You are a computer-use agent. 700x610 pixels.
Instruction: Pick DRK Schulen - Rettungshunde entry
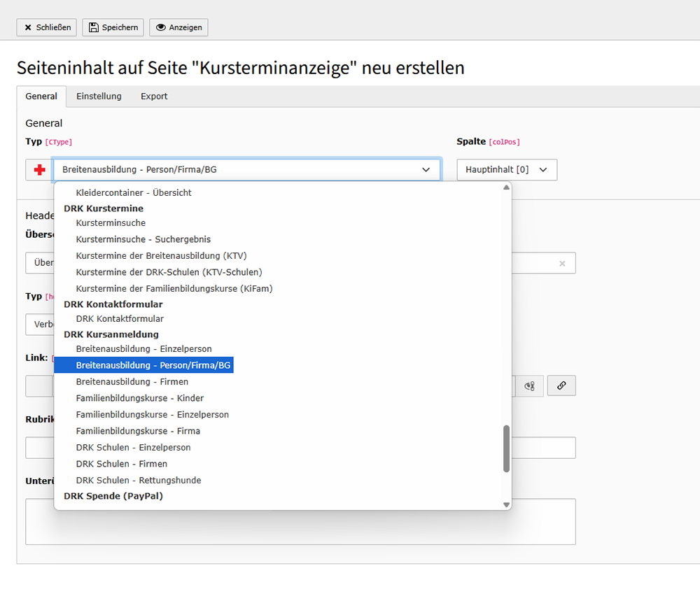click(138, 480)
